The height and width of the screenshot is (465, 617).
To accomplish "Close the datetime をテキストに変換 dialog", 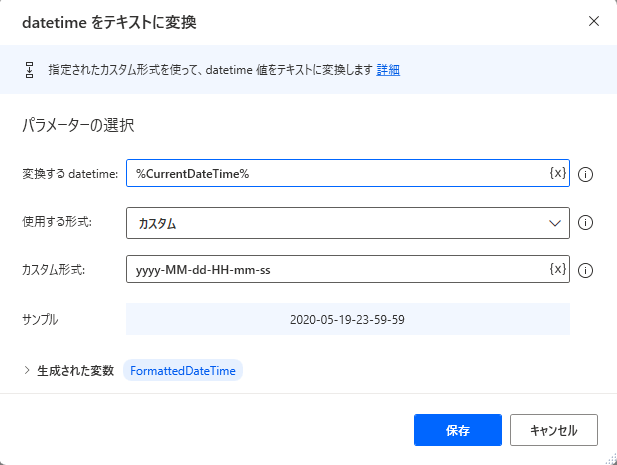I will click(594, 21).
